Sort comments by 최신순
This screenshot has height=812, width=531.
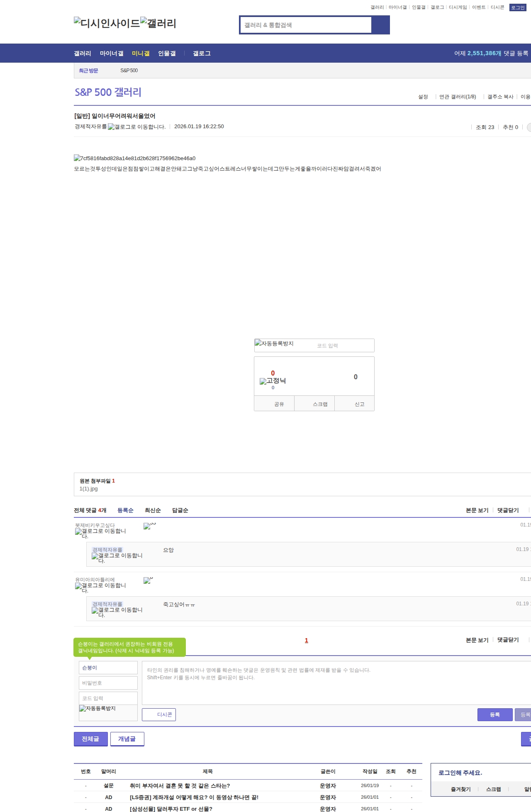152,510
